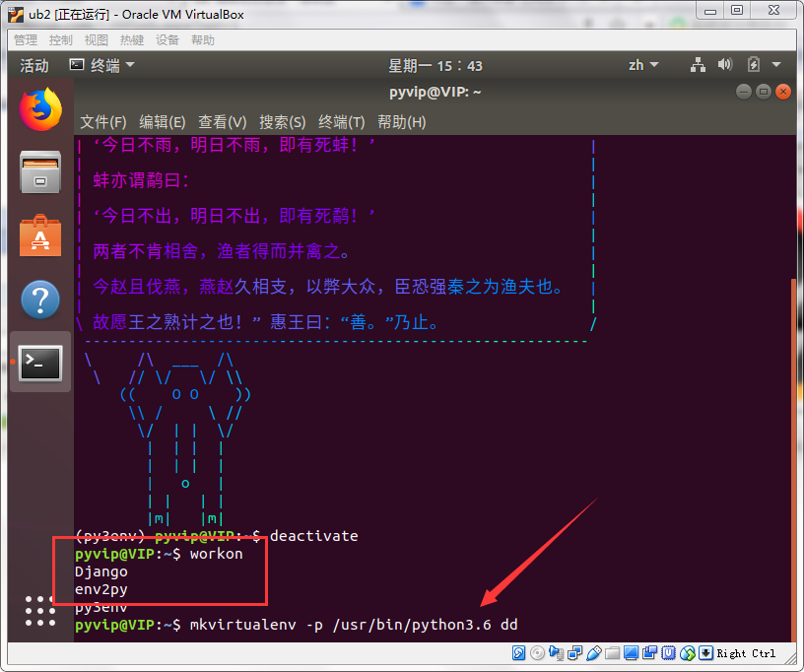Image resolution: width=804 pixels, height=672 pixels.
Task: Click VirtualBox display status icon
Action: point(632,653)
